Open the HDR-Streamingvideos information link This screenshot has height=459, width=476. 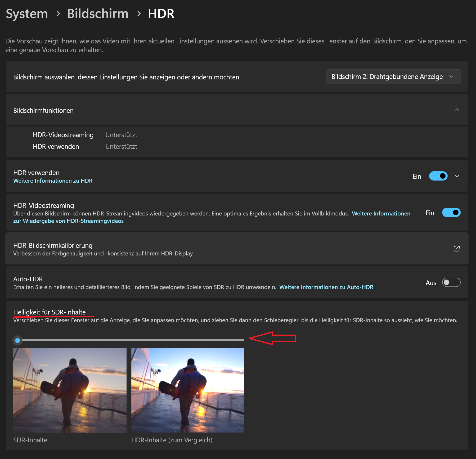pos(68,221)
